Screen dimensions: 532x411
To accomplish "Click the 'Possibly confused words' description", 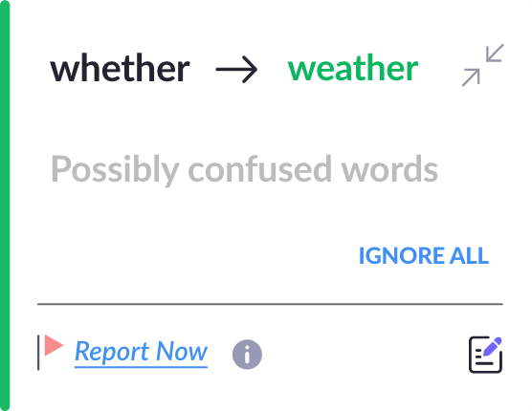I will click(244, 169).
